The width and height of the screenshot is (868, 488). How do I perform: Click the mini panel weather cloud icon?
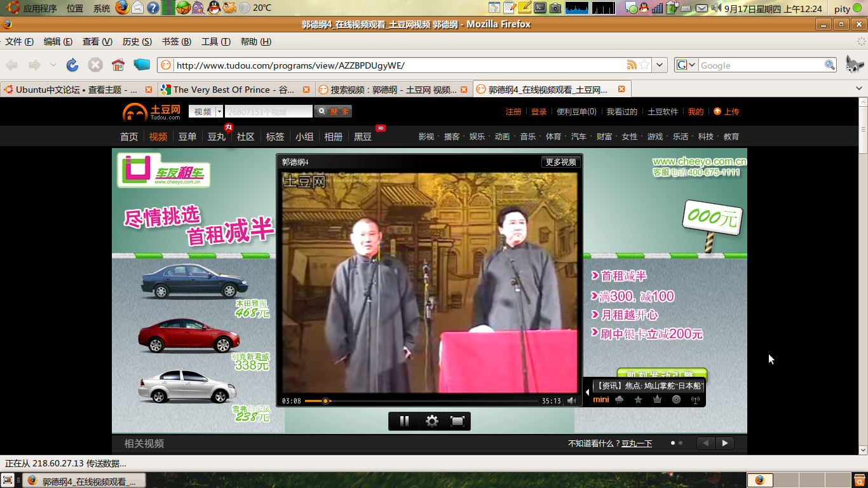620,400
